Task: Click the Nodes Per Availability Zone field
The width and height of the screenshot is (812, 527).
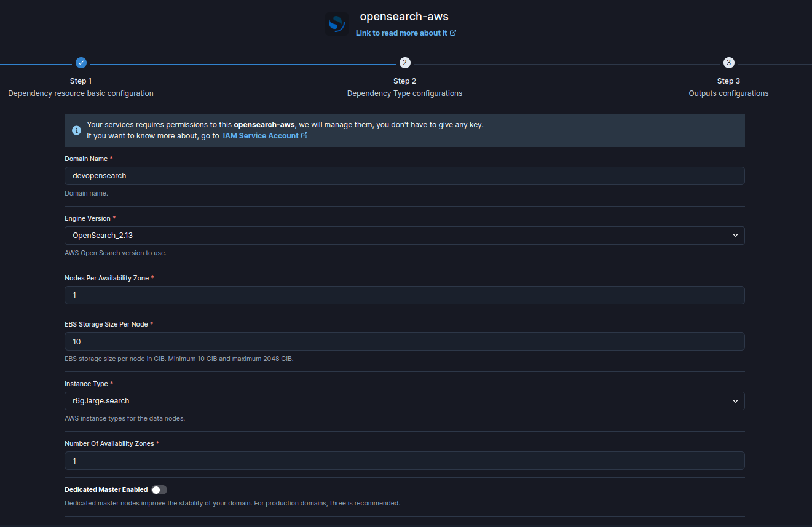Action: (x=404, y=295)
